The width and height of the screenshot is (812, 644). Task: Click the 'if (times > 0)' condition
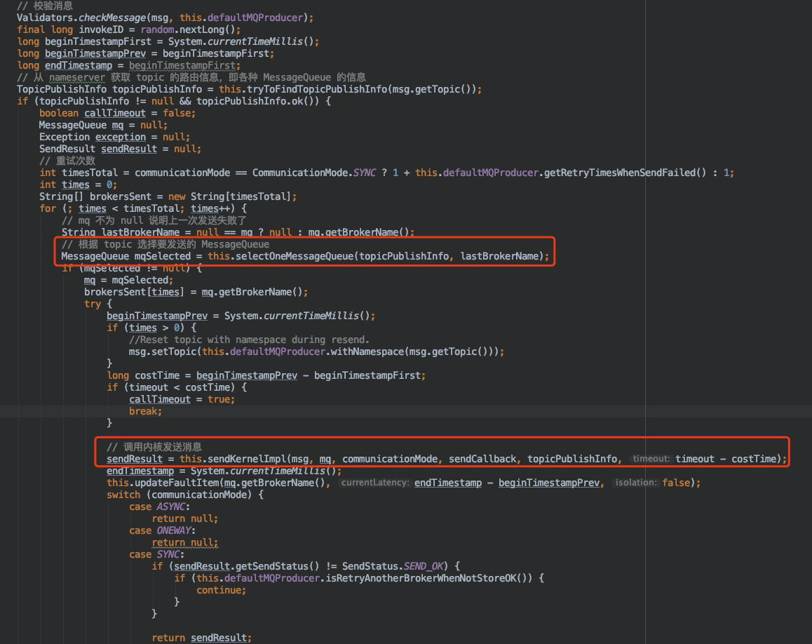151,328
